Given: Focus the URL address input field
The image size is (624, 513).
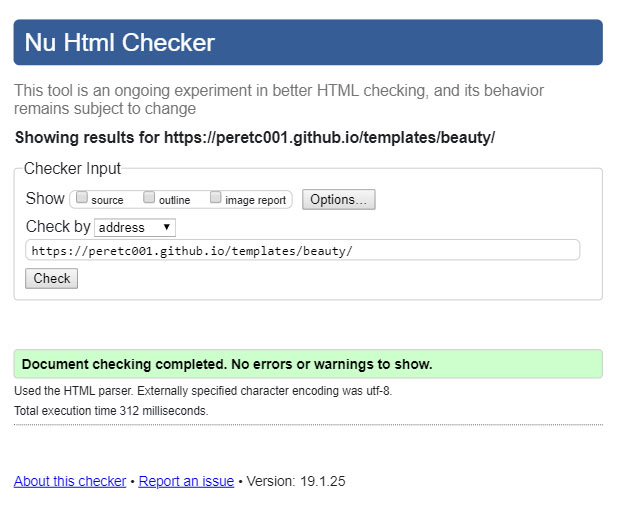Looking at the screenshot, I should (x=302, y=250).
